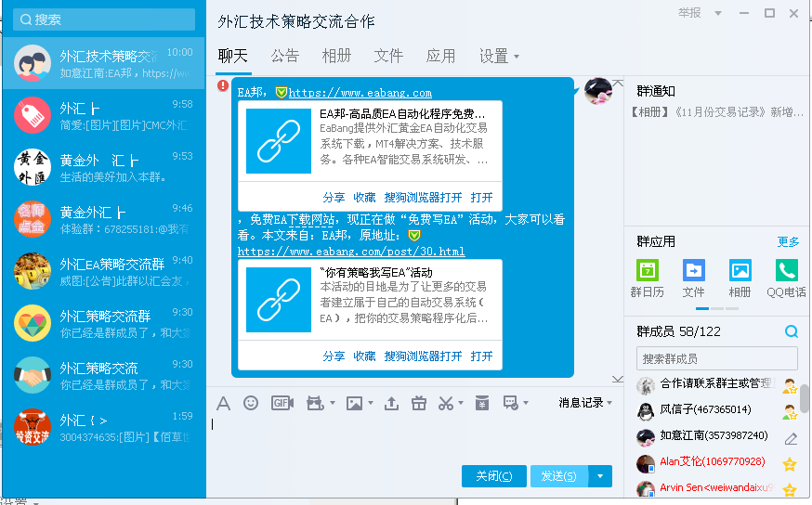Click the first link card icon for EA邦
The height and width of the screenshot is (505, 812).
coord(279,141)
